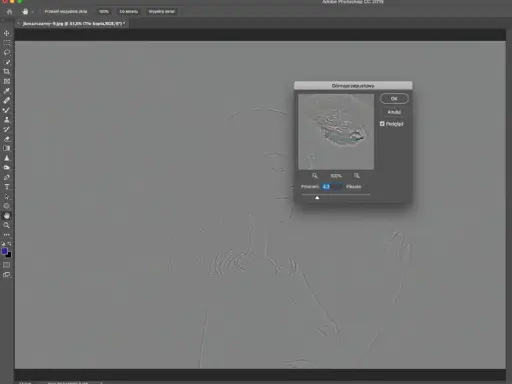Select the Dodge/Sponge tool
The height and width of the screenshot is (384, 512).
pos(7,168)
